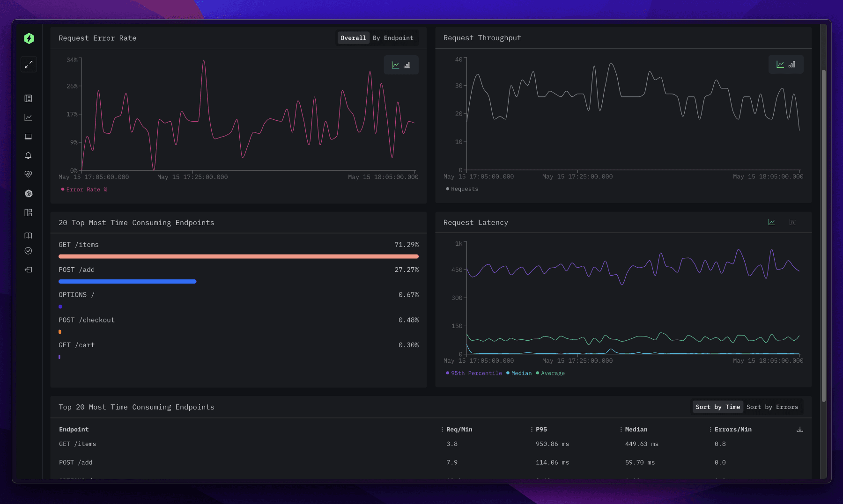The width and height of the screenshot is (843, 504).
Task: Open the laptop hosts icon in sidebar
Action: click(28, 137)
